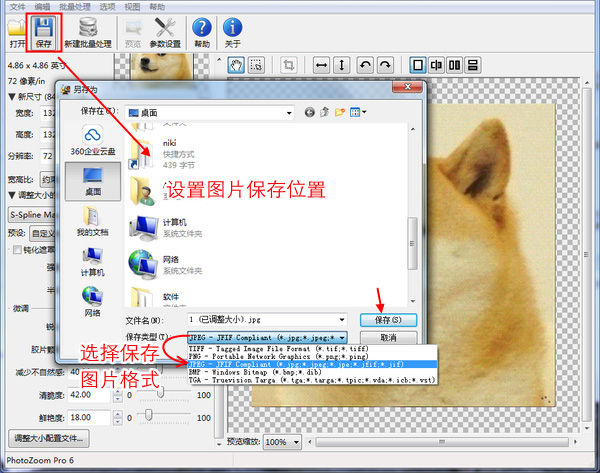Create new folder in Save As dialog
Image resolution: width=600 pixels, height=473 pixels.
click(x=339, y=112)
